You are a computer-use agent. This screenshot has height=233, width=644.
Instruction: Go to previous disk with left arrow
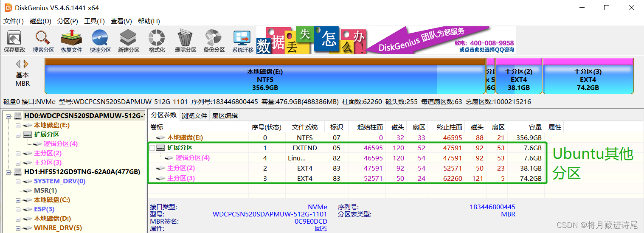(x=18, y=64)
